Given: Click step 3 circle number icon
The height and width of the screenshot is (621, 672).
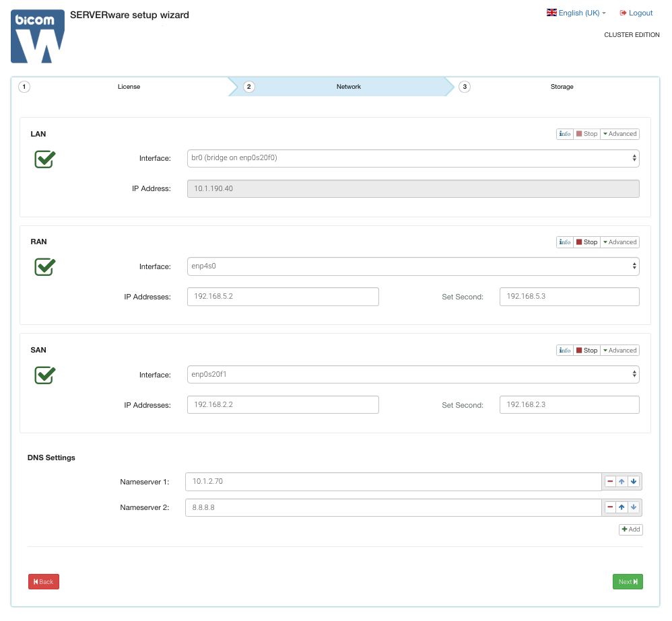Looking at the screenshot, I should [x=465, y=87].
